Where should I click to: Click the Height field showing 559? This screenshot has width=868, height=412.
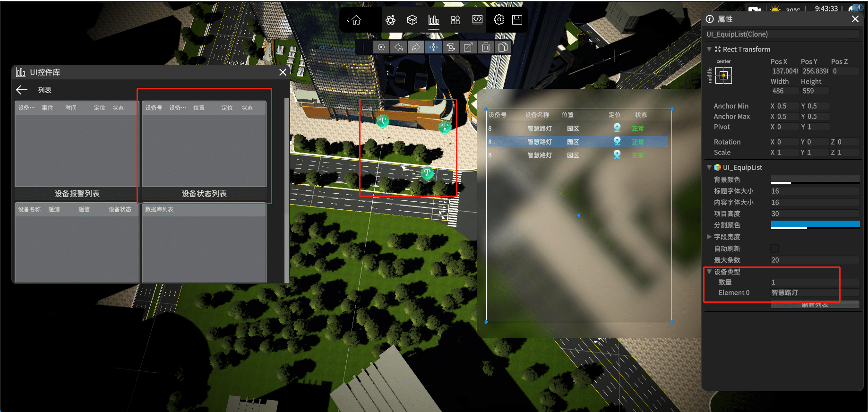tap(815, 91)
